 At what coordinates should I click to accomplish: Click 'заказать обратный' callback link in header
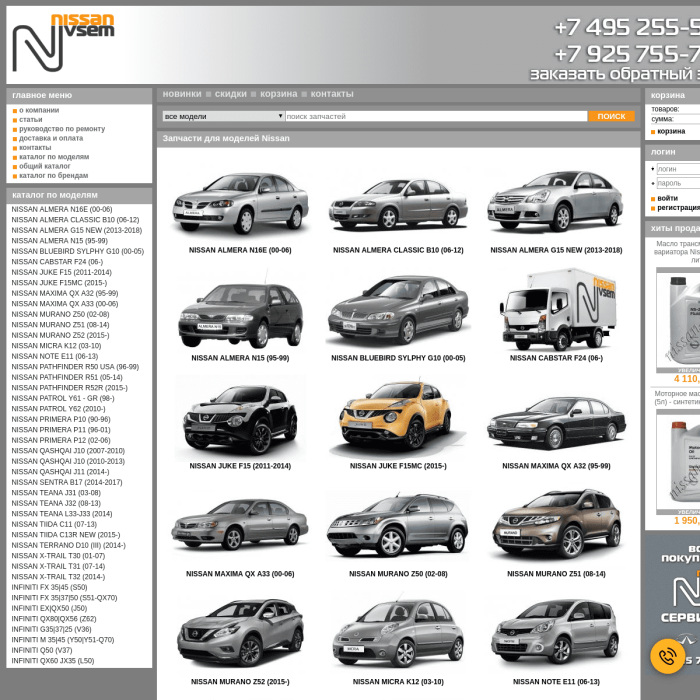(615, 74)
